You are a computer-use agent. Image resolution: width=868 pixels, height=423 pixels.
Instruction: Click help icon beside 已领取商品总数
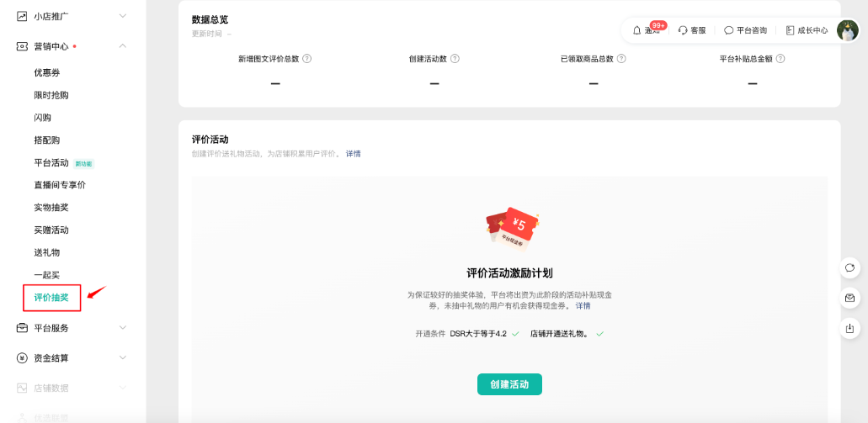click(x=621, y=59)
